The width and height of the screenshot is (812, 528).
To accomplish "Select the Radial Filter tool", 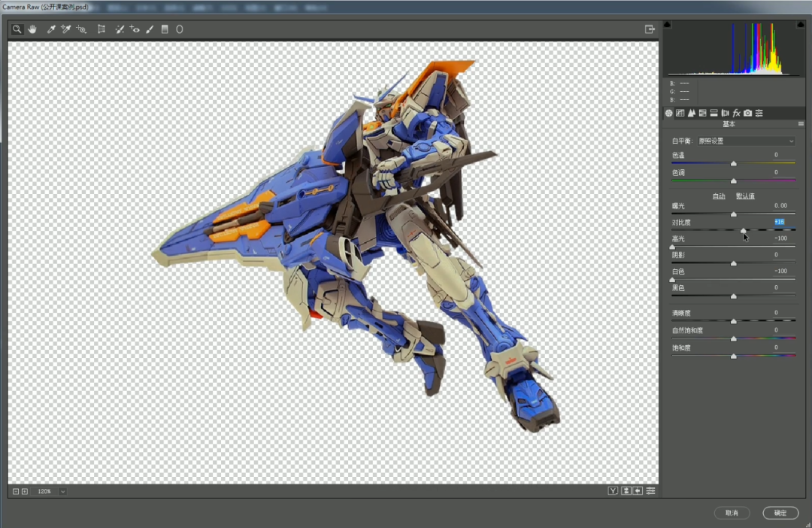I will tap(180, 29).
